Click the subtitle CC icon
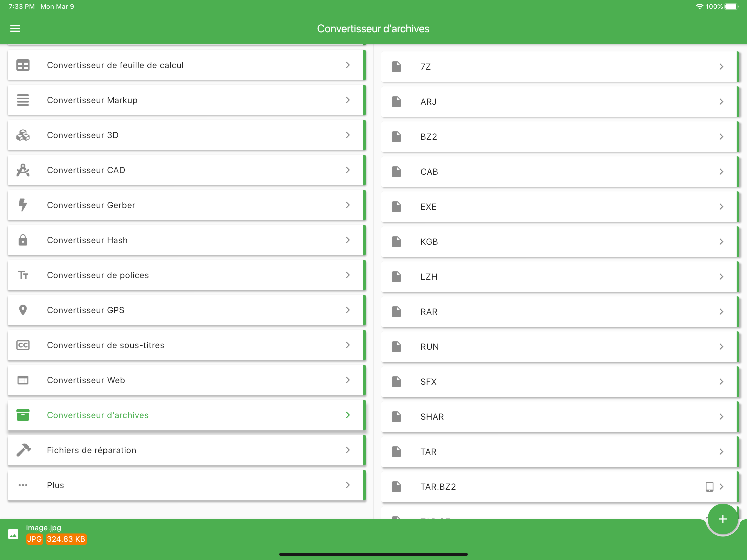This screenshot has height=560, width=747. click(x=23, y=345)
